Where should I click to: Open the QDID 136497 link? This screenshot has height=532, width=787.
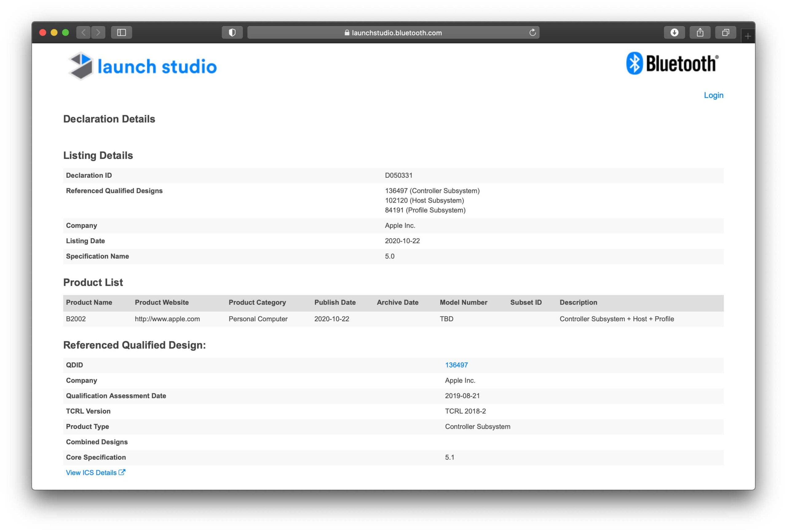(456, 365)
